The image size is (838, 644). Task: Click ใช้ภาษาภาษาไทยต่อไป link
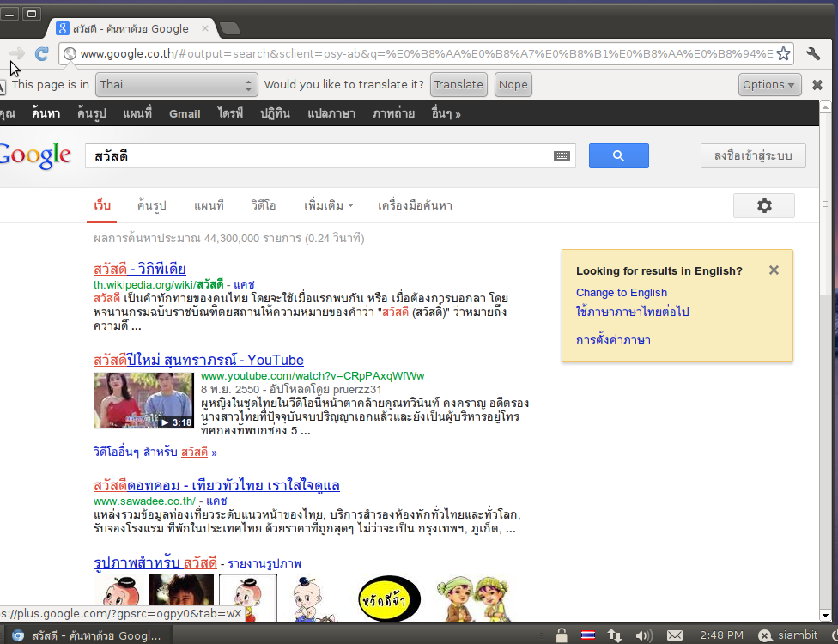[x=632, y=312]
